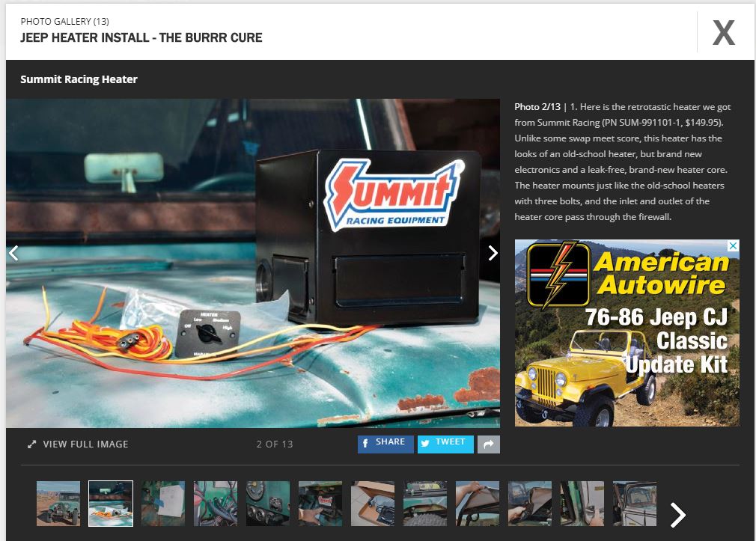The width and height of the screenshot is (756, 541).
Task: Select the highlighted second thumbnail
Action: [111, 503]
